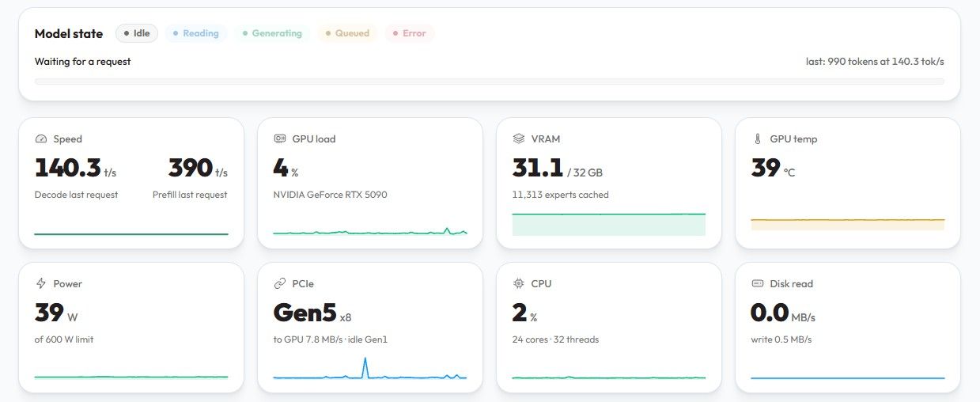Click the CPU sparkline chart
Viewport: 980px width, 402px height.
608,377
